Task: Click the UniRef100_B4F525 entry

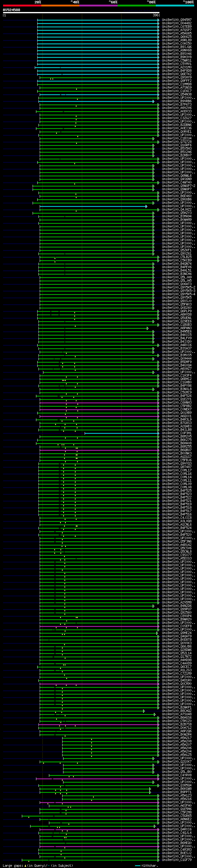Action: 177,491
